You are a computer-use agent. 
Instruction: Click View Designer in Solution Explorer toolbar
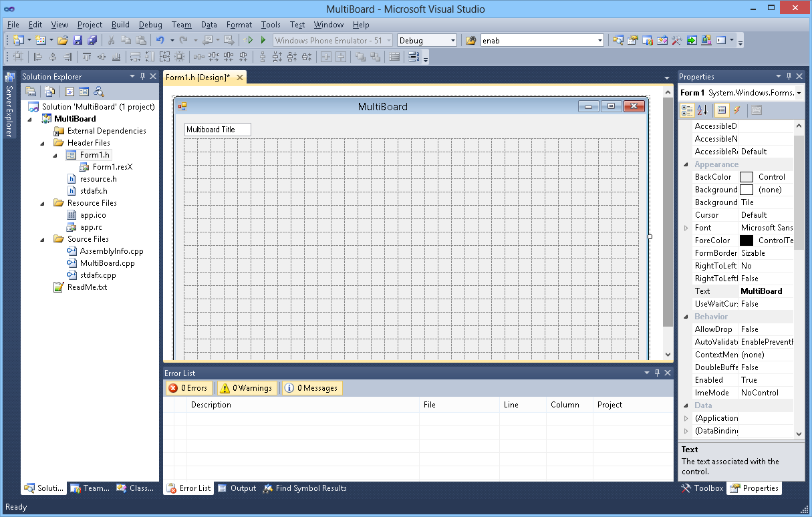pos(84,92)
